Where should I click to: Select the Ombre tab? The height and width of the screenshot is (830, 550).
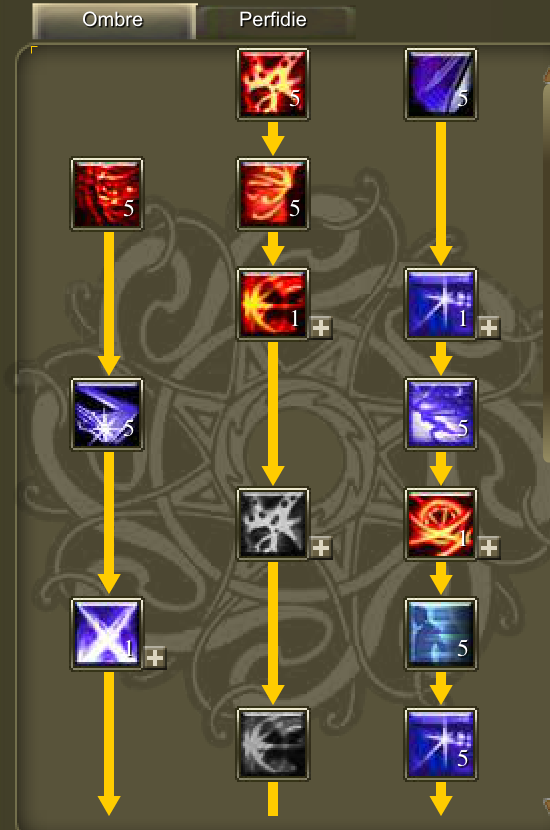click(114, 21)
